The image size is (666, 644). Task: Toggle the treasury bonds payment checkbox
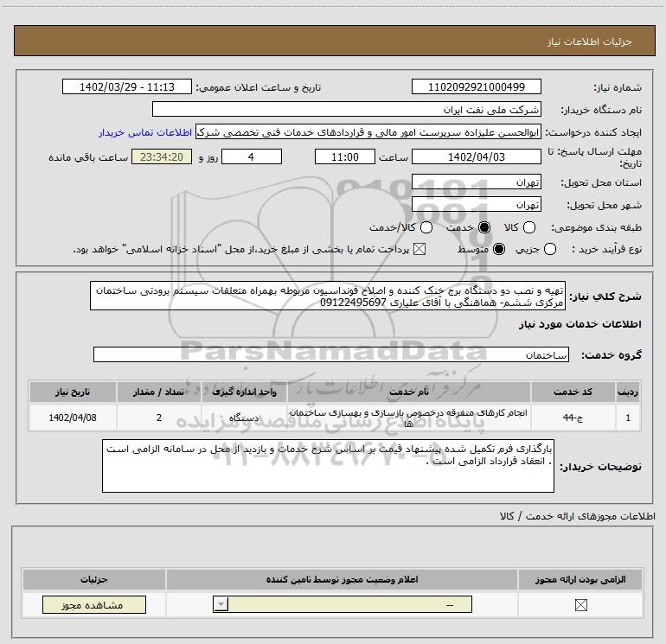[x=419, y=249]
